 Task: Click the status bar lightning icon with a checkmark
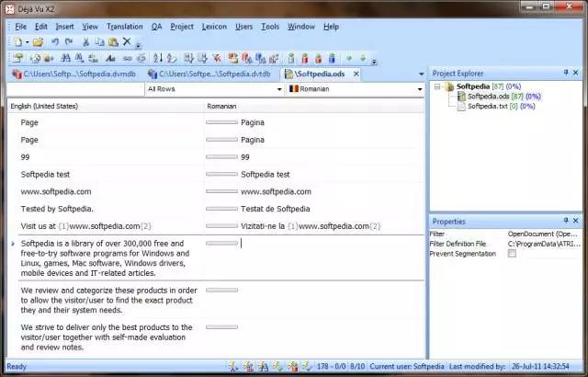tap(307, 366)
